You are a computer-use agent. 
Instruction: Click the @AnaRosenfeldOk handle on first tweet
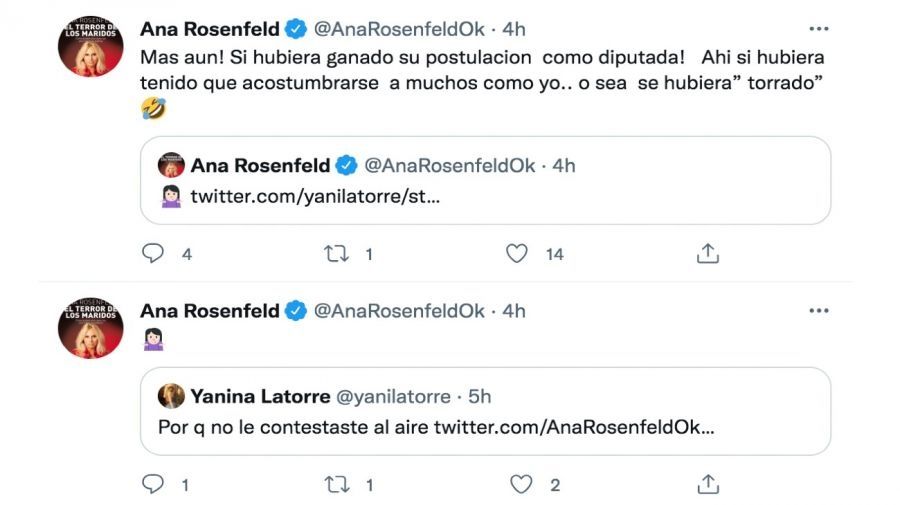(x=399, y=29)
